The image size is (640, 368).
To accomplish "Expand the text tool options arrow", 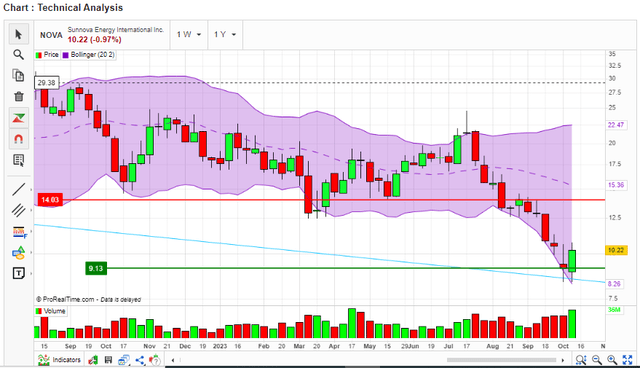I will pyautogui.click(x=31, y=273).
